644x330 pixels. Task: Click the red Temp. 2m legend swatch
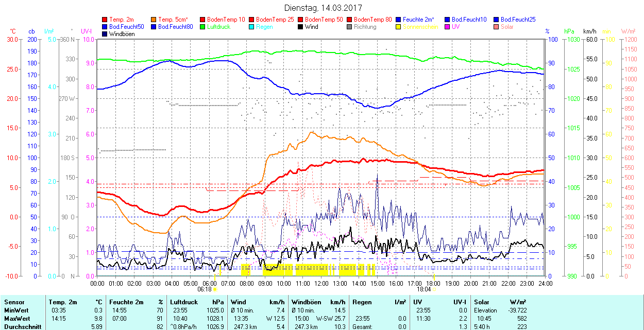coord(105,19)
